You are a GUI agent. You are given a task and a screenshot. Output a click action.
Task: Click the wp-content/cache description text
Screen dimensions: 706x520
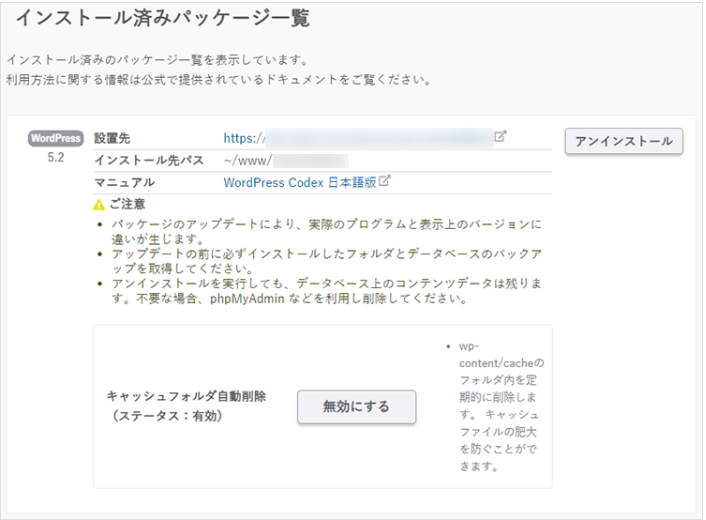coord(501,407)
